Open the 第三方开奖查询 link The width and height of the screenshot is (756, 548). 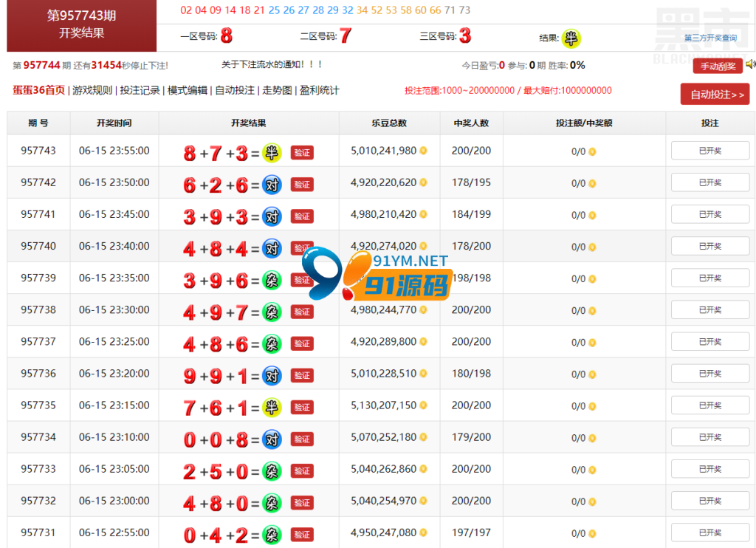(x=710, y=38)
